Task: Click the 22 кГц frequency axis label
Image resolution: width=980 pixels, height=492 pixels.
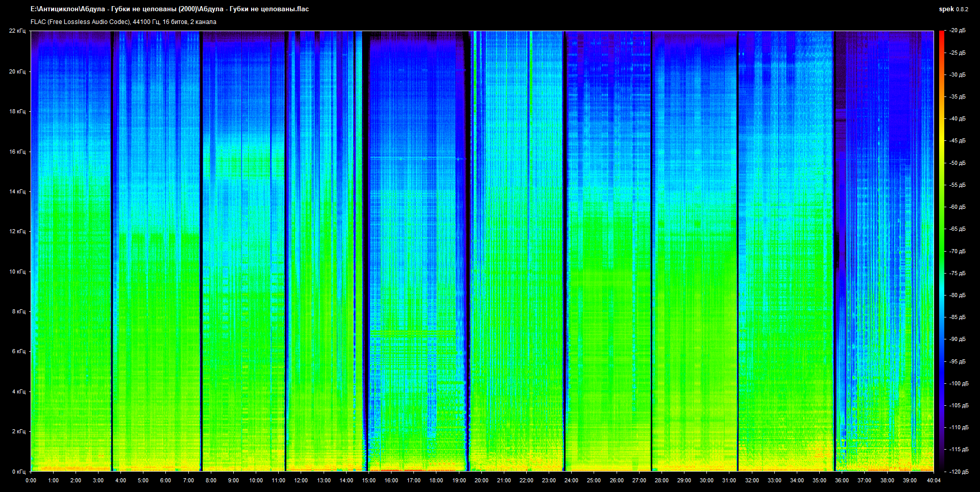Action: point(17,31)
